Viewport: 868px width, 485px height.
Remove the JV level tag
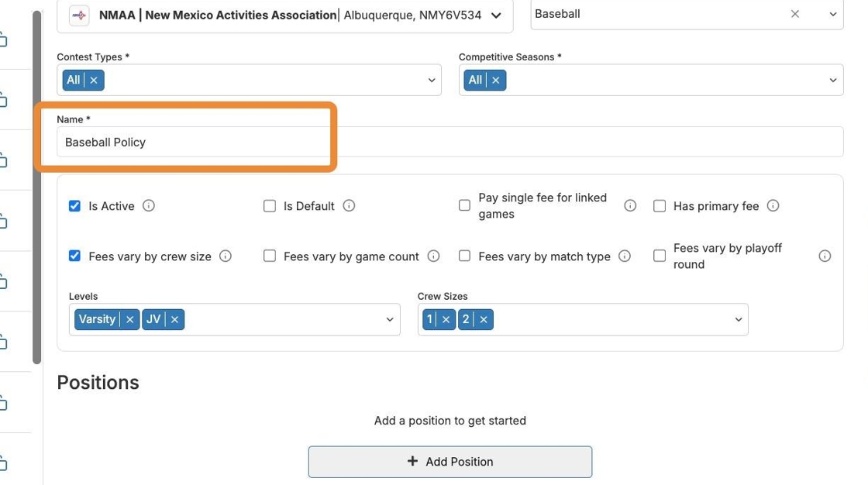175,319
